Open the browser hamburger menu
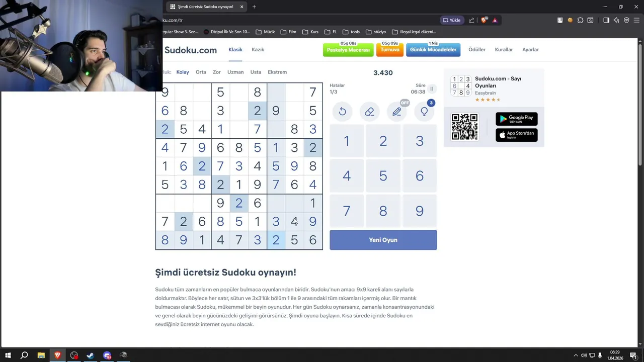Screen dimensions: 644x362 [x=636, y=20]
